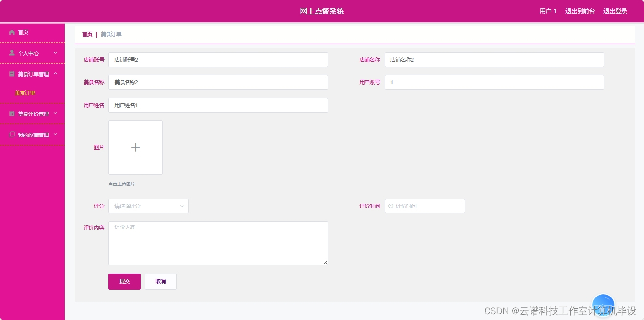Click the 店铺账号 input field
Image resolution: width=644 pixels, height=320 pixels.
(x=218, y=60)
